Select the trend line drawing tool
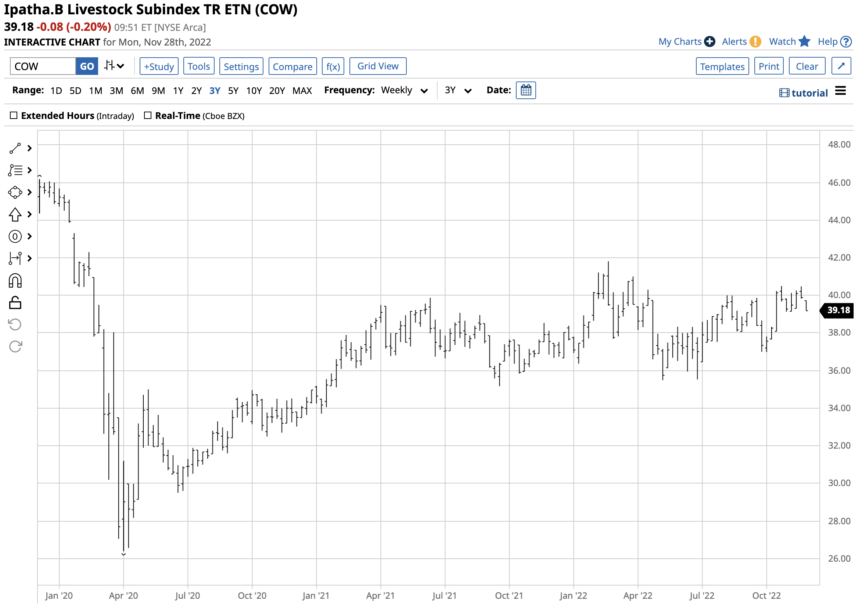The height and width of the screenshot is (616, 862). click(15, 148)
